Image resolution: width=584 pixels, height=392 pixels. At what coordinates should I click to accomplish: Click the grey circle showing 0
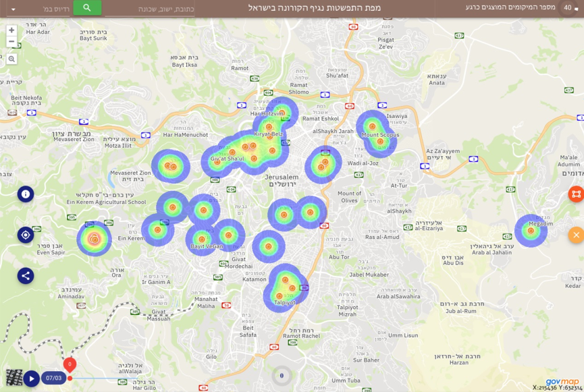pos(282,376)
